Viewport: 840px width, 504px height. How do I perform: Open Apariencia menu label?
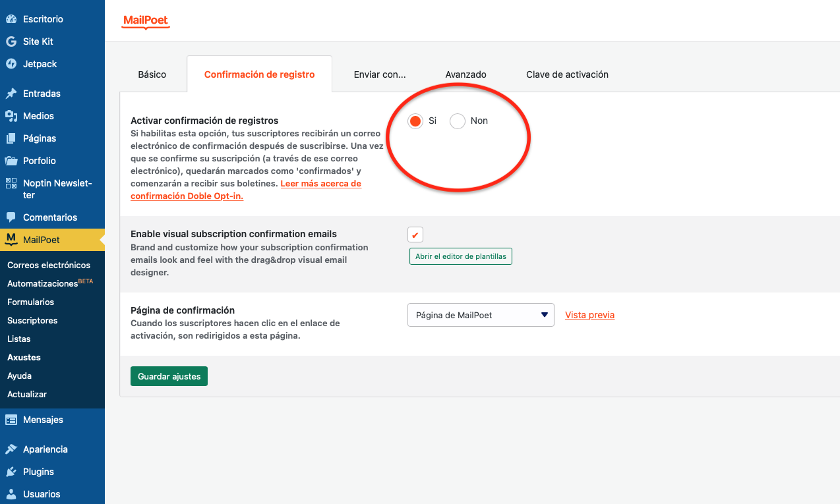(x=45, y=449)
